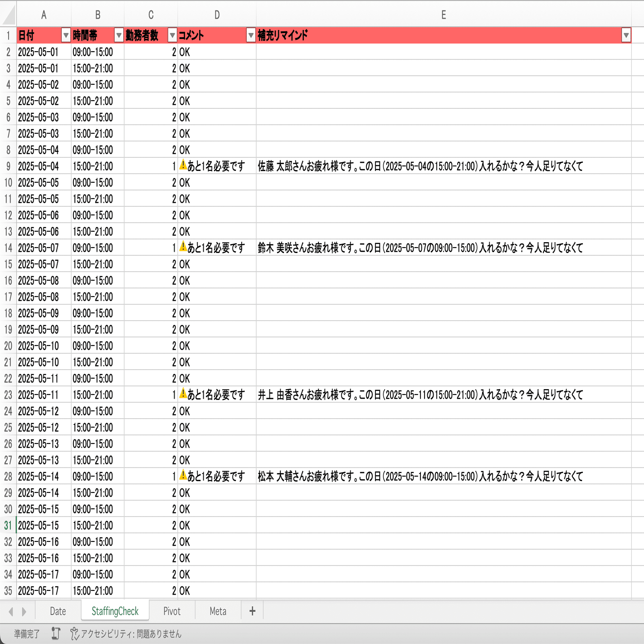
Task: Open the 補充リマインド column filter dropdown
Action: (x=627, y=35)
